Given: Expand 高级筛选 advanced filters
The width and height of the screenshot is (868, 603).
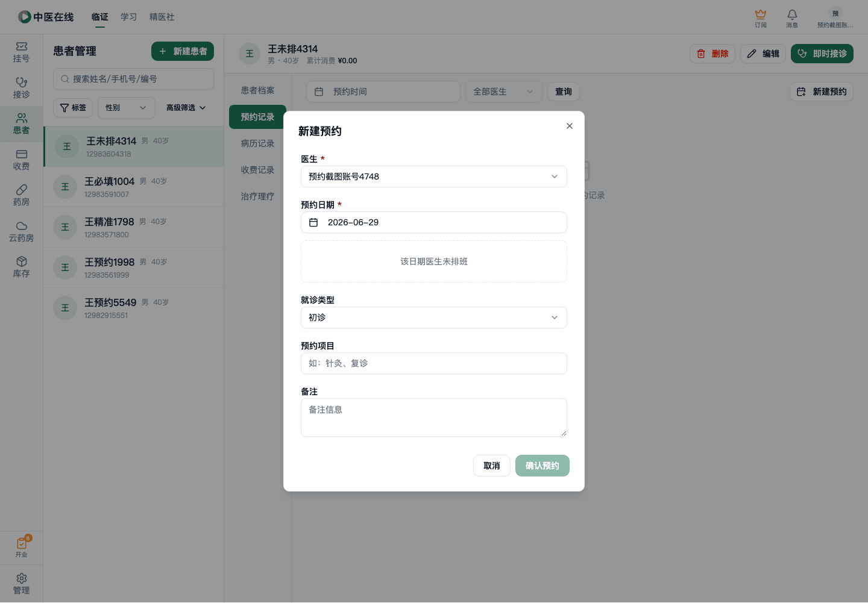Looking at the screenshot, I should [x=186, y=108].
